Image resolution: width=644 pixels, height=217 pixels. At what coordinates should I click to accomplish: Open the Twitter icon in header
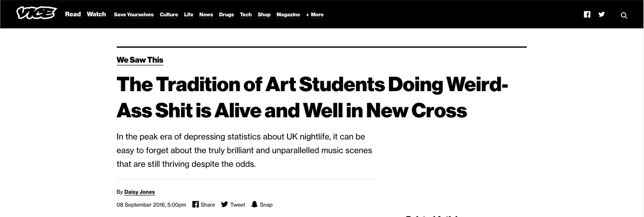(601, 14)
